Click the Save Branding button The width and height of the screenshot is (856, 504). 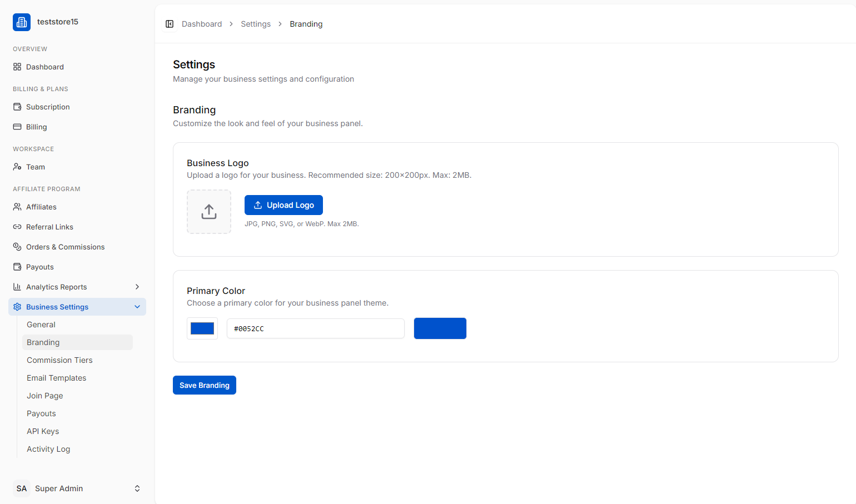[205, 385]
